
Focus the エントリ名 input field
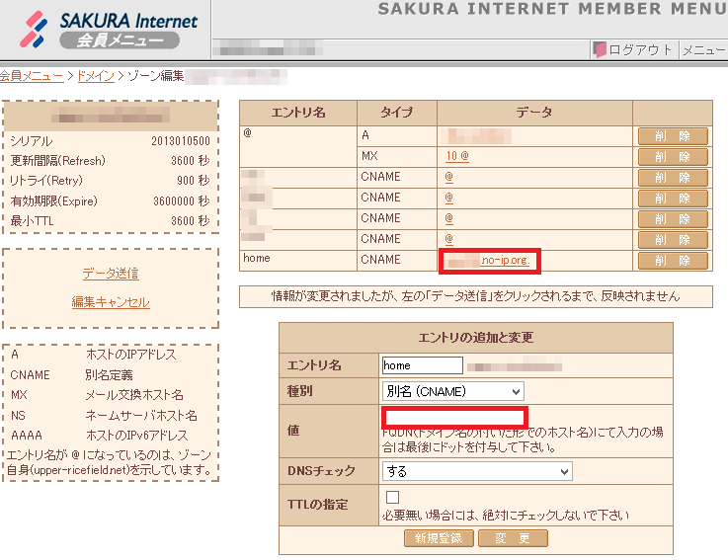coord(422,365)
